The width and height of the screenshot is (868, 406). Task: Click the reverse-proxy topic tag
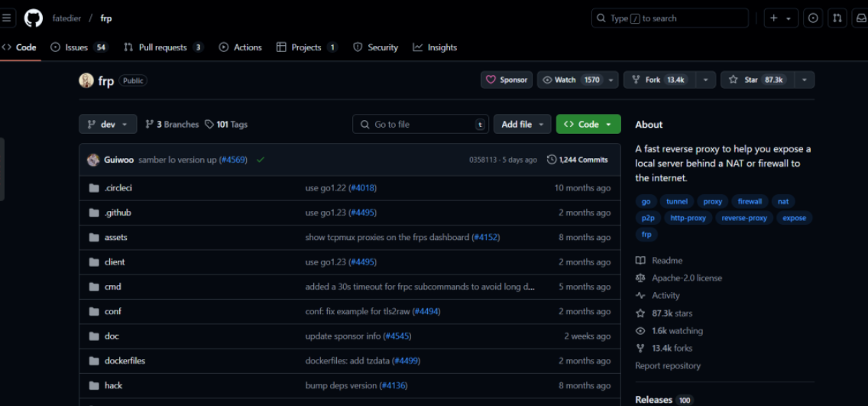tap(744, 218)
